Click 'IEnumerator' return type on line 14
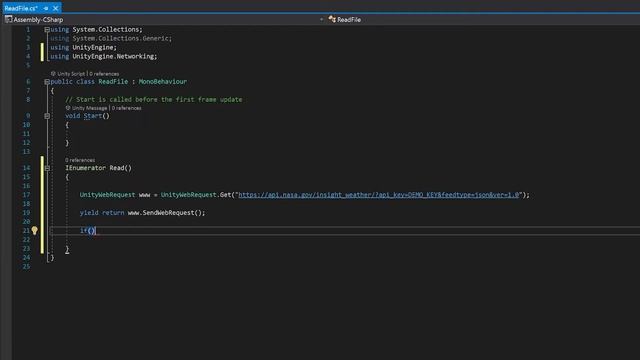 pos(85,168)
